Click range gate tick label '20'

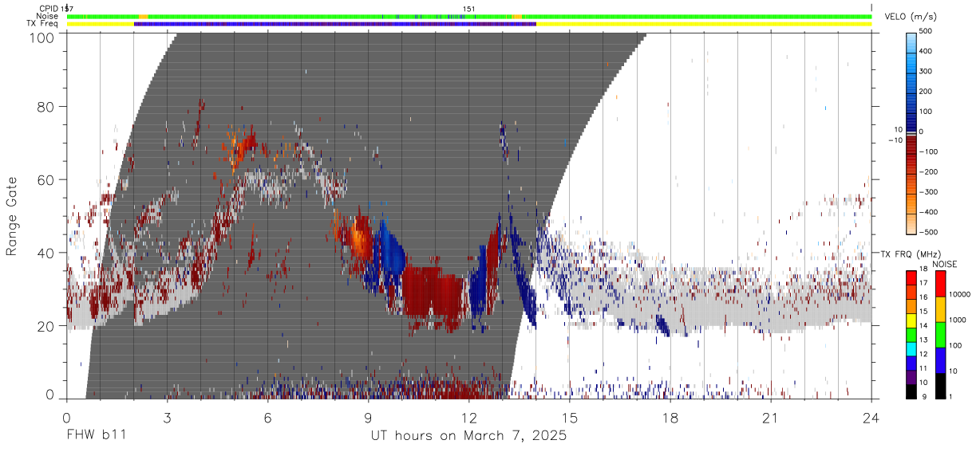tap(45, 326)
